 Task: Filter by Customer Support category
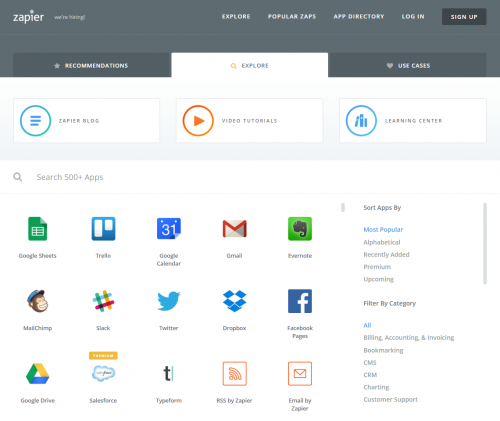pyautogui.click(x=390, y=400)
